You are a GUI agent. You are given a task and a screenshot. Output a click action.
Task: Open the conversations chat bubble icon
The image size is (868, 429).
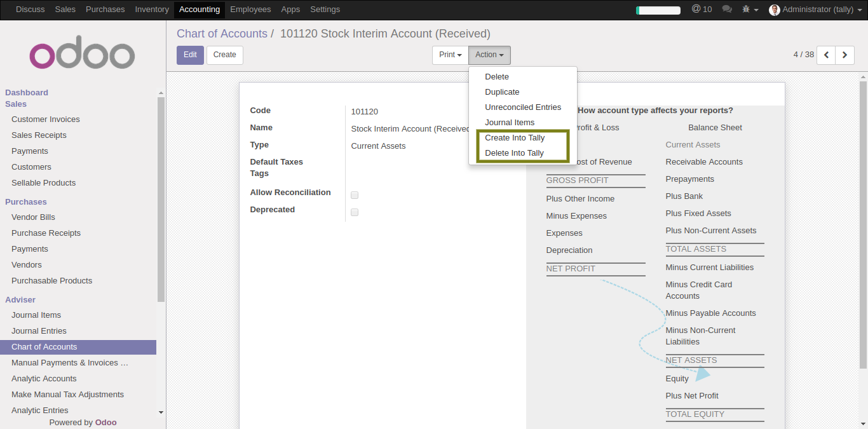tap(727, 10)
